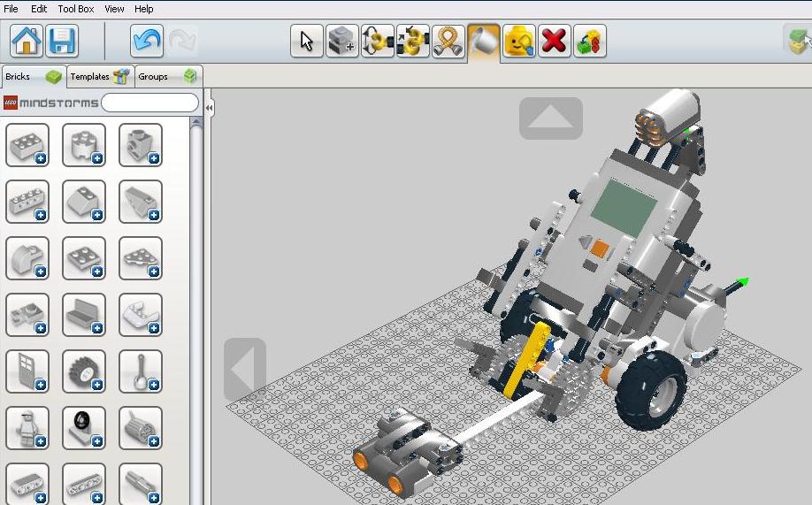Expand the white angled plate category

(x=141, y=315)
